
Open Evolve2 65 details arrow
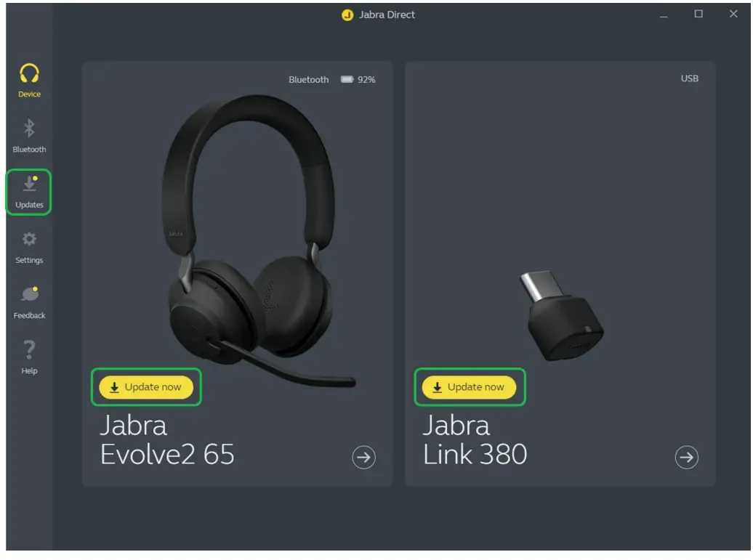(x=363, y=458)
